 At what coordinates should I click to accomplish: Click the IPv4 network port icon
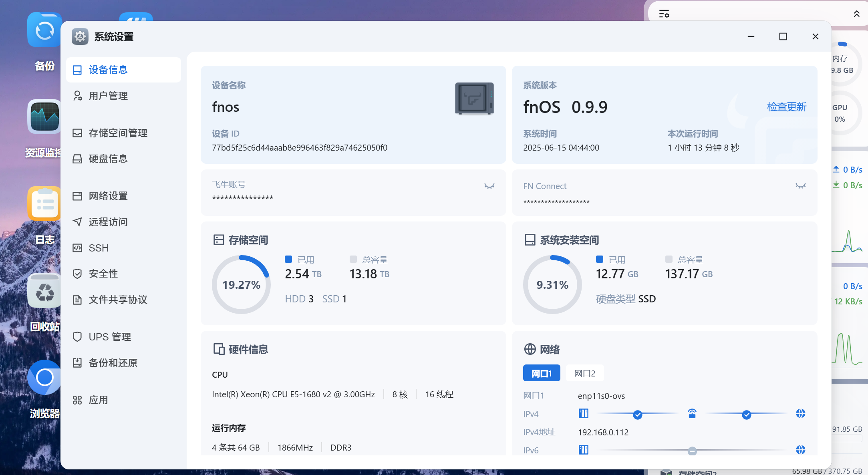[x=584, y=413]
